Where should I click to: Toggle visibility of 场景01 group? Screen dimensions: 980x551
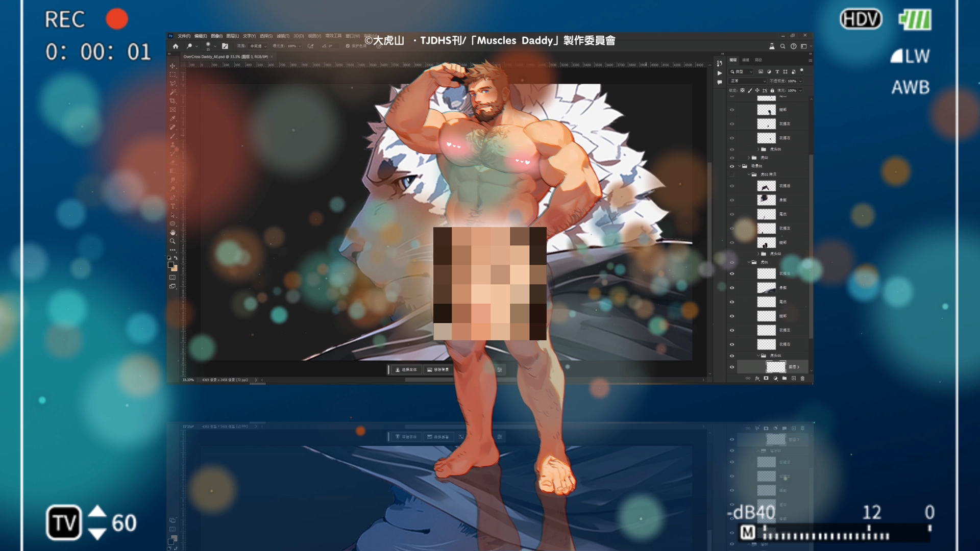pyautogui.click(x=732, y=166)
